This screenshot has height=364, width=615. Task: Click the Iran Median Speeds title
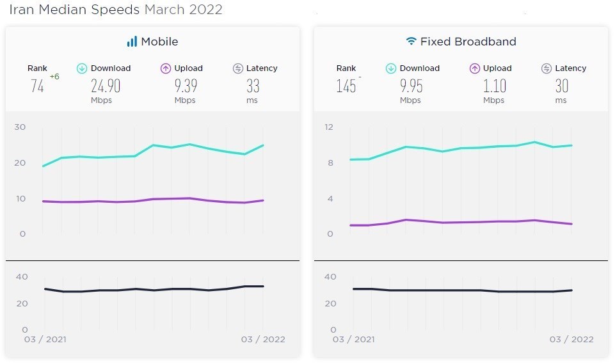115,10
